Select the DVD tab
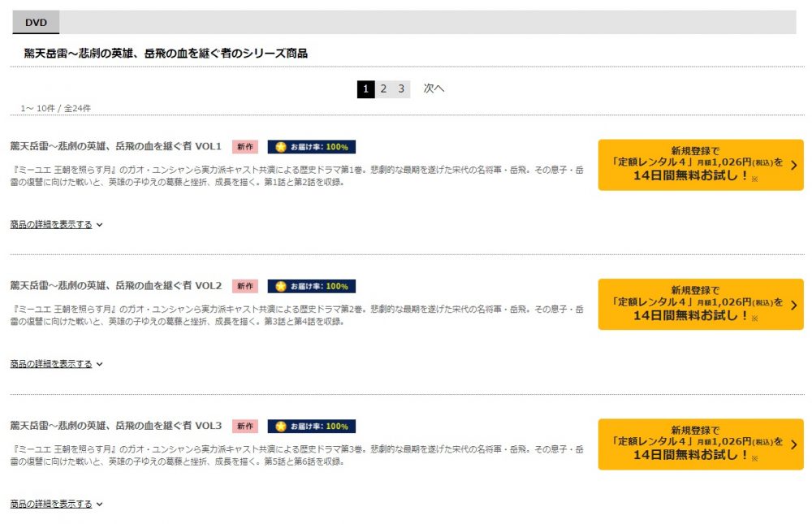 pos(36,22)
